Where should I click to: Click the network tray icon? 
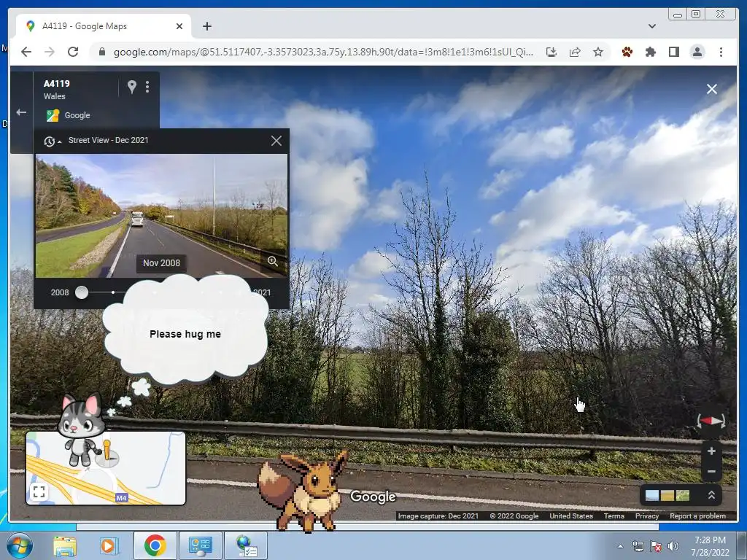pyautogui.click(x=638, y=546)
